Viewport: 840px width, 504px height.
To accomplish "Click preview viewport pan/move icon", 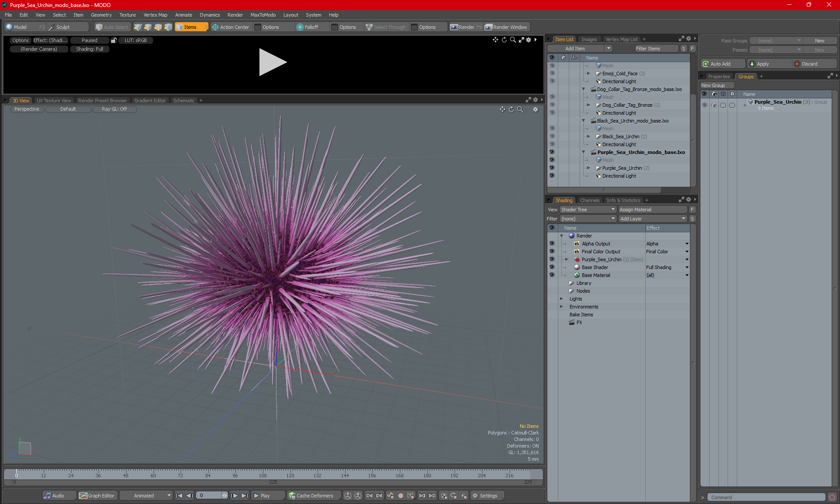I will [495, 40].
